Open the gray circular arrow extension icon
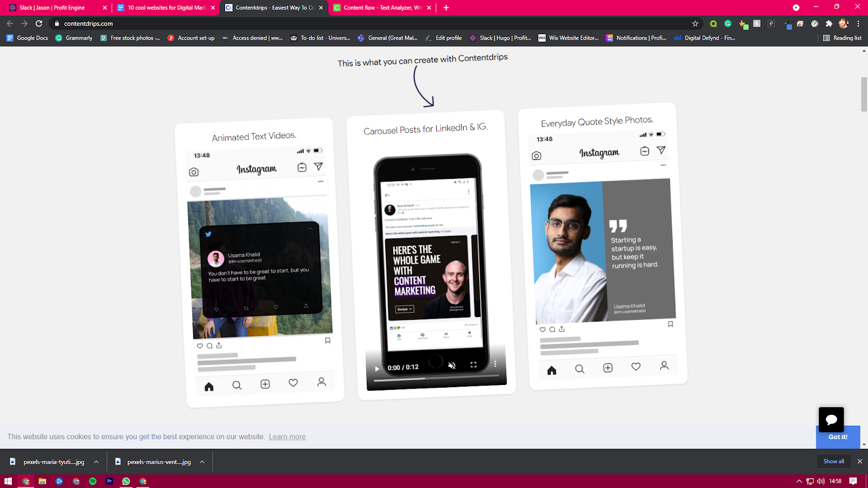The height and width of the screenshot is (488, 868). [x=814, y=23]
